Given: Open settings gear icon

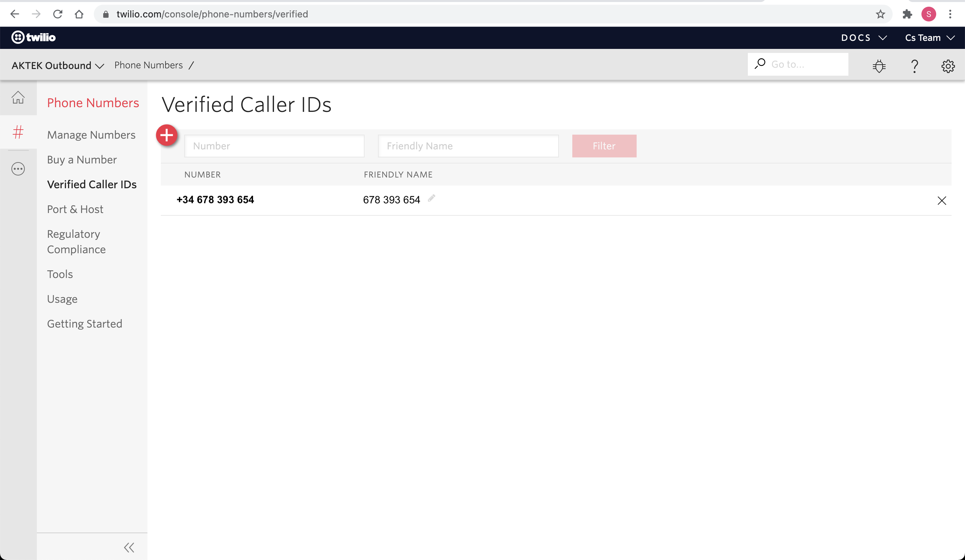Looking at the screenshot, I should [x=948, y=66].
